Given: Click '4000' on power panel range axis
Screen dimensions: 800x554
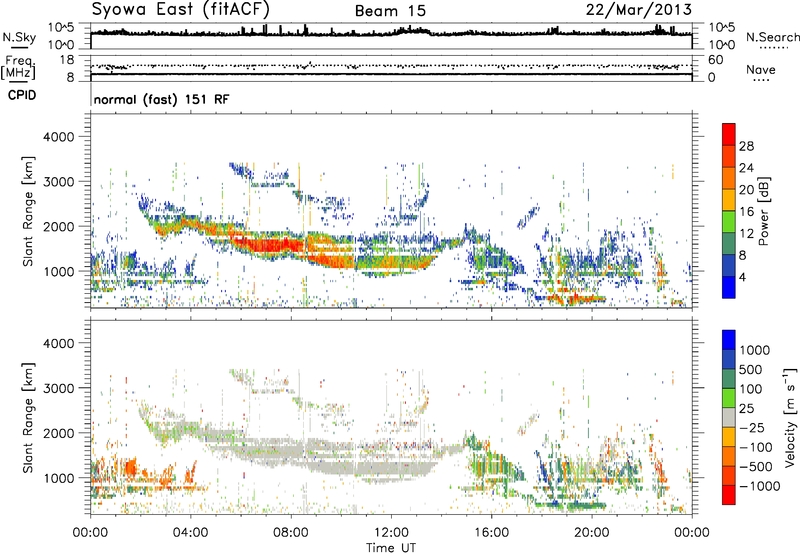Looking at the screenshot, I should (59, 137).
